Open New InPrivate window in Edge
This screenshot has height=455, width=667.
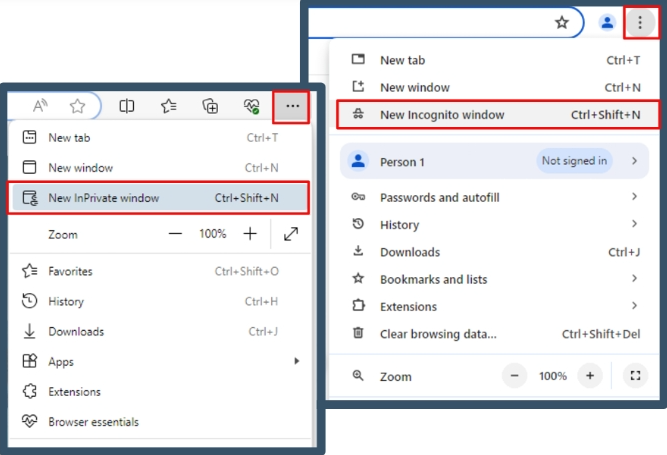pyautogui.click(x=160, y=198)
